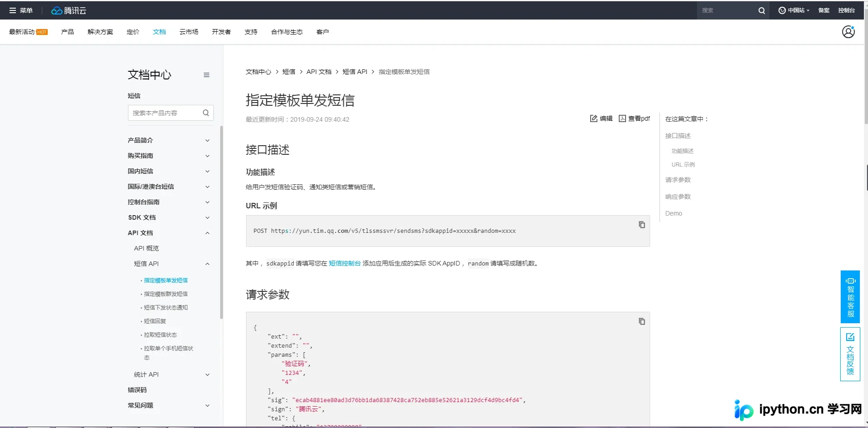Screen dimensions: 868x428
Task: Select 文档 nav item
Action: (x=159, y=32)
